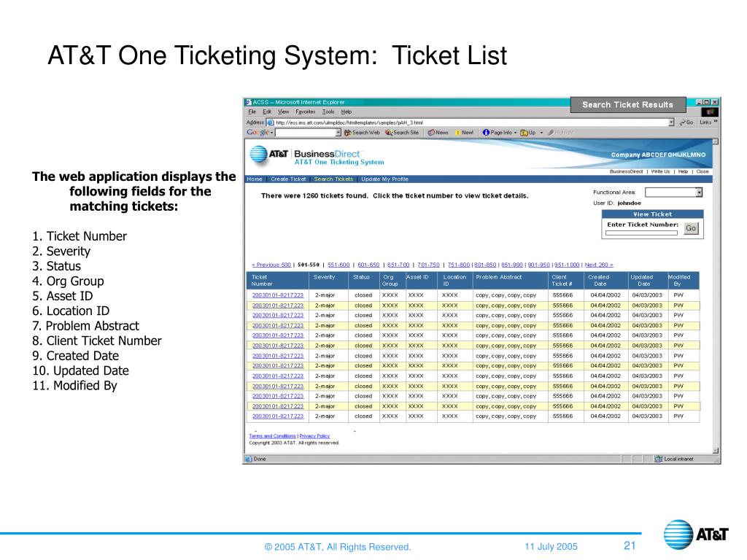Open the View menu
This screenshot has height=560, width=747.
(x=284, y=112)
